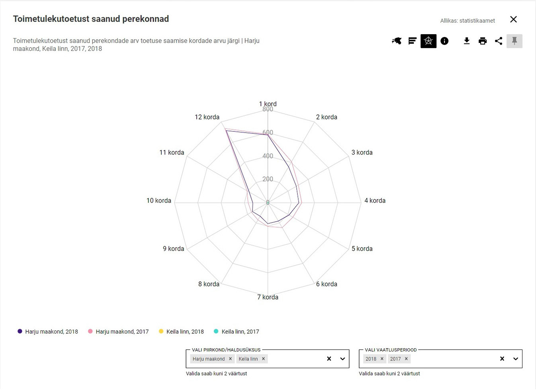Clear all selections in the region dropdown
The image size is (536, 392).
click(329, 359)
